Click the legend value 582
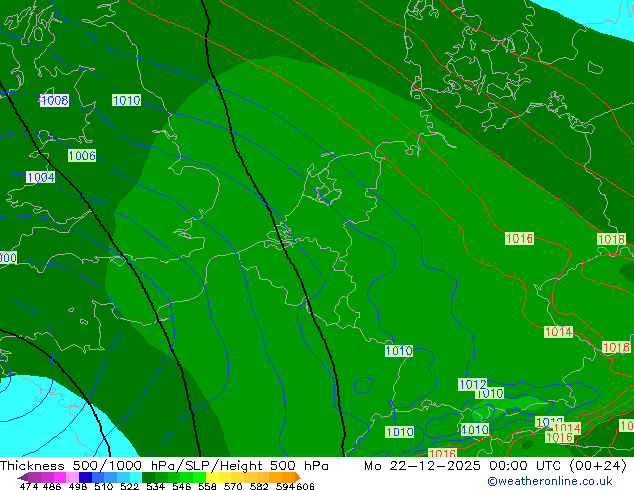Screen dimensions: 634x490 [259, 486]
